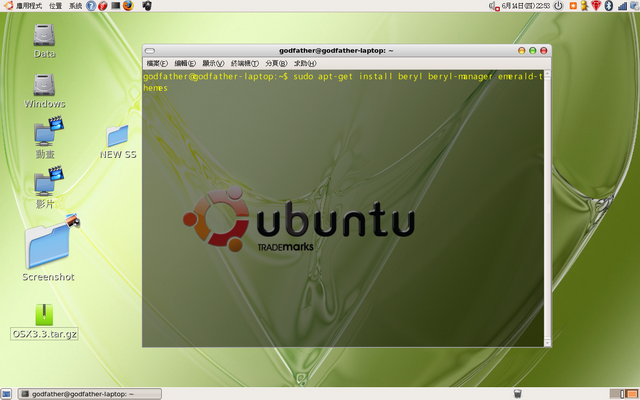
Task: Launch the blue question-mark Help icon
Action: [91, 6]
